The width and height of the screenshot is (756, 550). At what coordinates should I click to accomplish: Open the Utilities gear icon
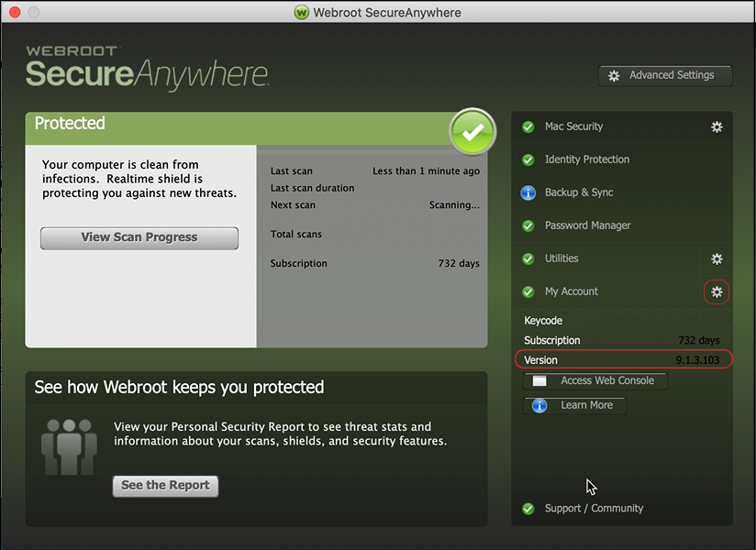coord(717,258)
